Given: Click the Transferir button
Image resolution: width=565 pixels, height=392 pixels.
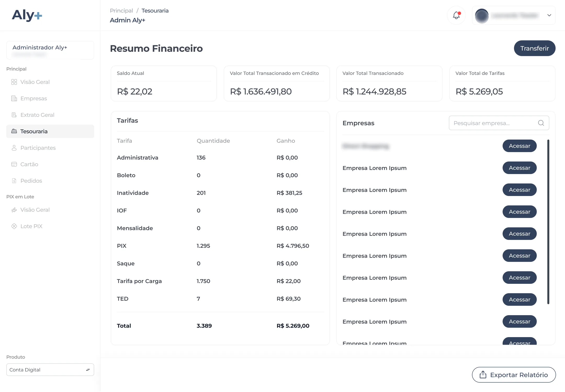Looking at the screenshot, I should pos(535,48).
